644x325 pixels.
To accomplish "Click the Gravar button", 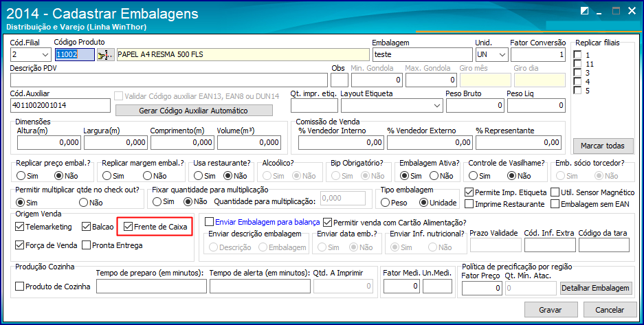I will [x=551, y=310].
